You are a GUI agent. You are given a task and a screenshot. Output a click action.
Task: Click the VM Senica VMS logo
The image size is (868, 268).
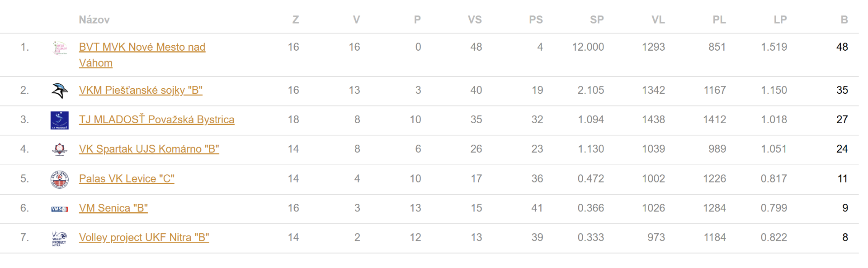[60, 209]
